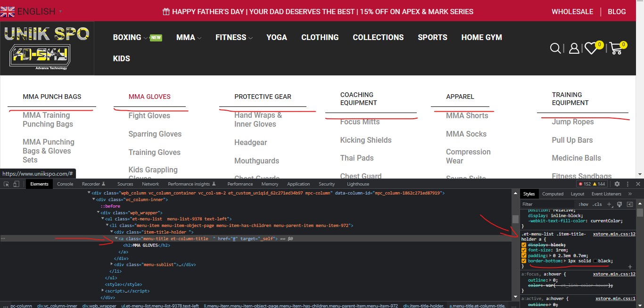The image size is (644, 308).
Task: Click the Styles filter input field
Action: pos(548,204)
